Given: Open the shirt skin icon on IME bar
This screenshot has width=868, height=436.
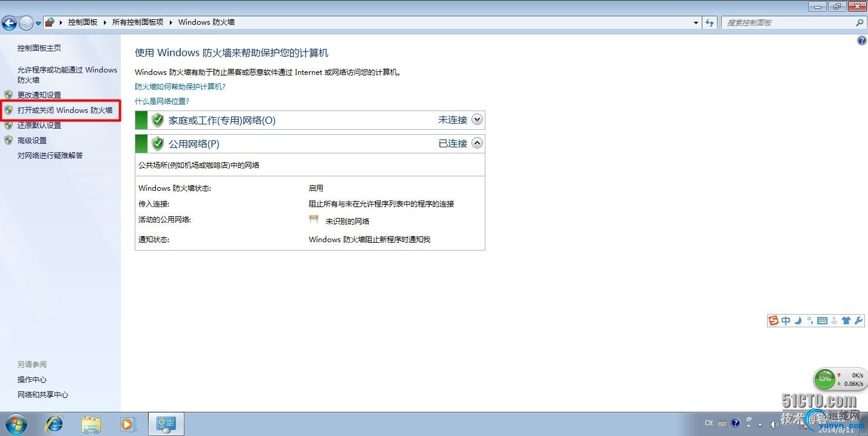Looking at the screenshot, I should click(846, 321).
